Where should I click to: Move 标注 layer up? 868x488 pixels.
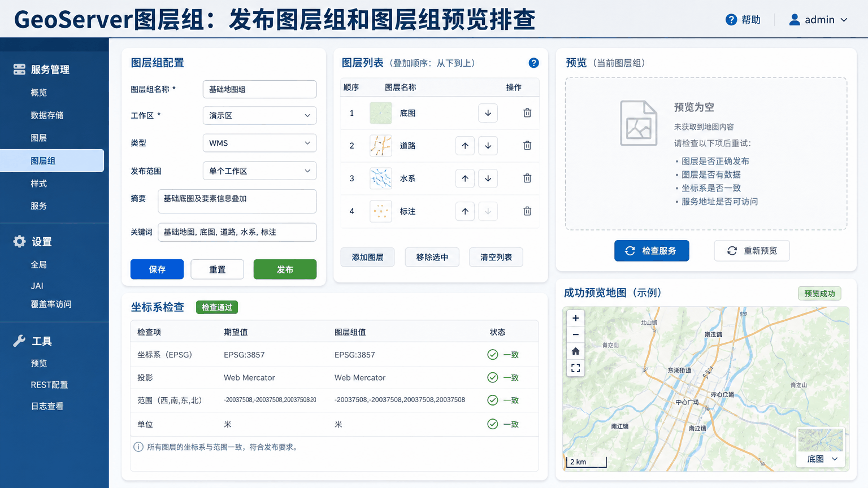465,211
